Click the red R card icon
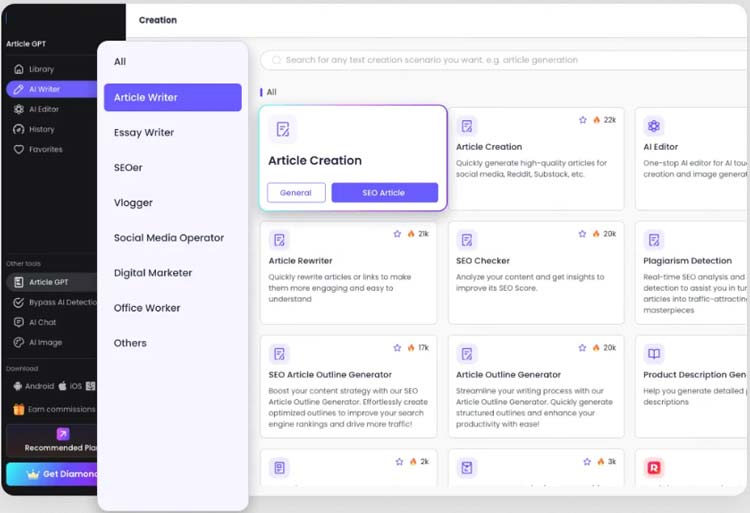This screenshot has width=750, height=513. (654, 468)
